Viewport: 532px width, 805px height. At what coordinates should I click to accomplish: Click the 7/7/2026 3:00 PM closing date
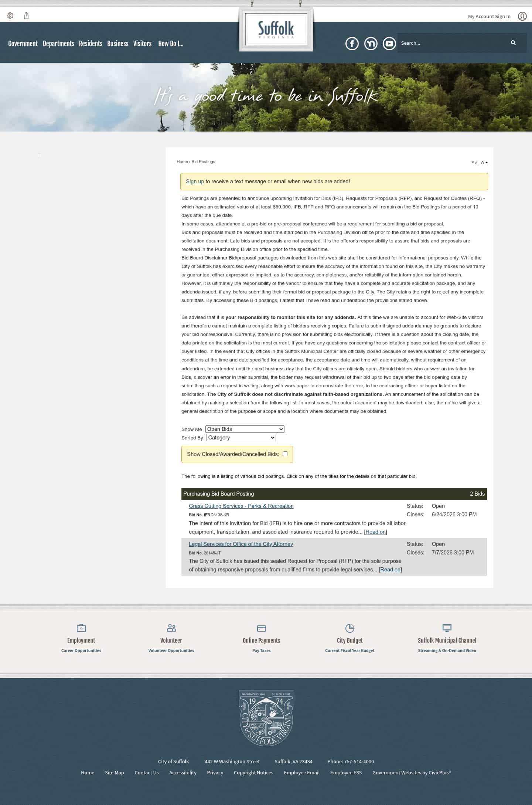click(453, 553)
